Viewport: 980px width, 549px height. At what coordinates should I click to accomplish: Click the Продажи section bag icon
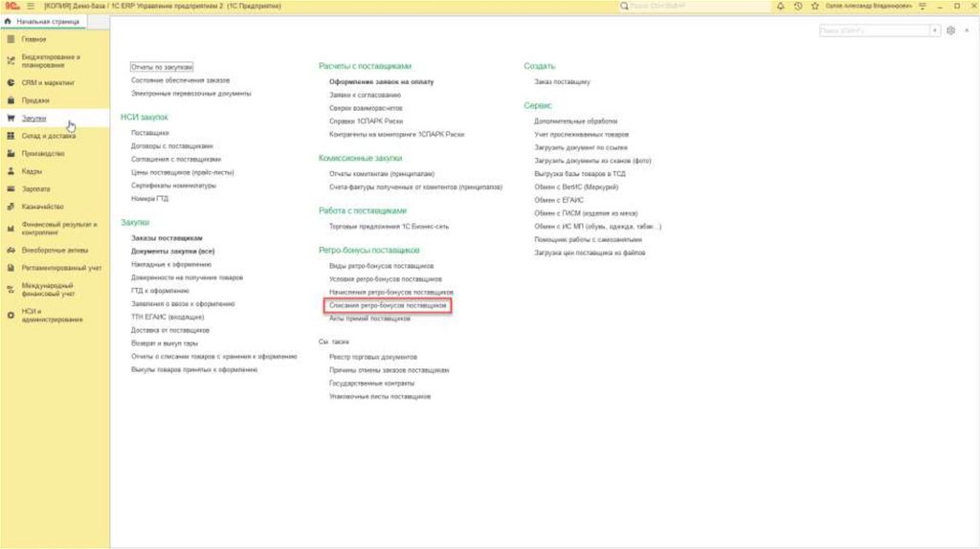[x=11, y=99]
